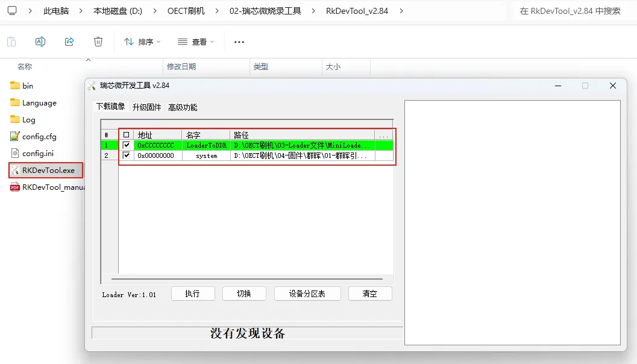Select the config.ini file icon

pos(15,153)
